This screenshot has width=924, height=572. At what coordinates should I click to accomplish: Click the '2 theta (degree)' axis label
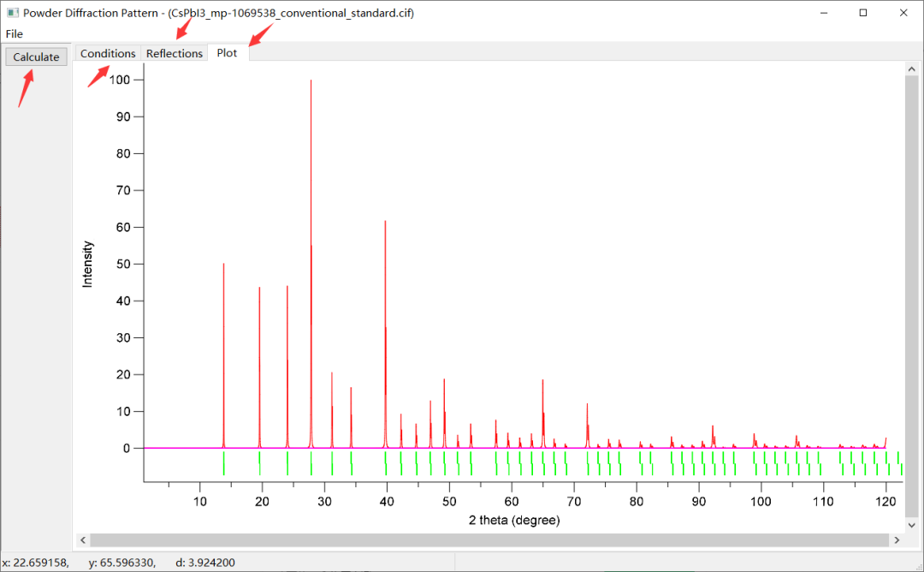point(514,520)
